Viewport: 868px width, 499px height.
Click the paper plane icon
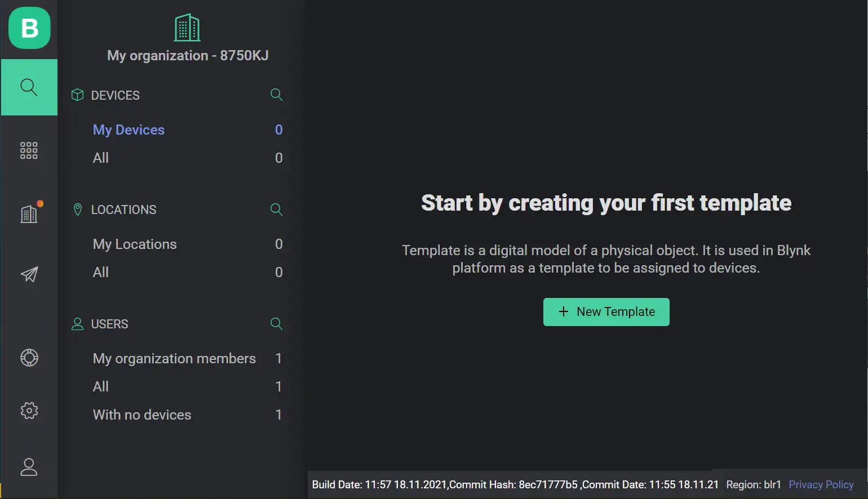pyautogui.click(x=29, y=274)
